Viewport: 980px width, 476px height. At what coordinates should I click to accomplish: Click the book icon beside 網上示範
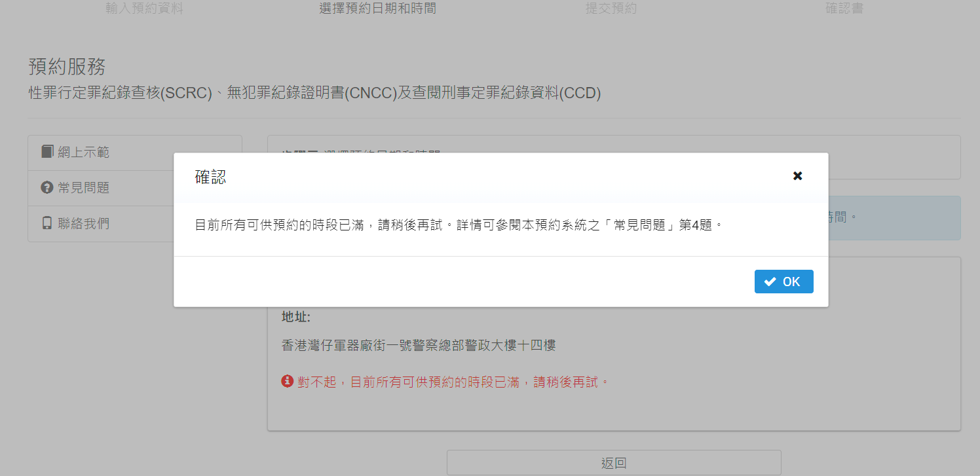(47, 152)
